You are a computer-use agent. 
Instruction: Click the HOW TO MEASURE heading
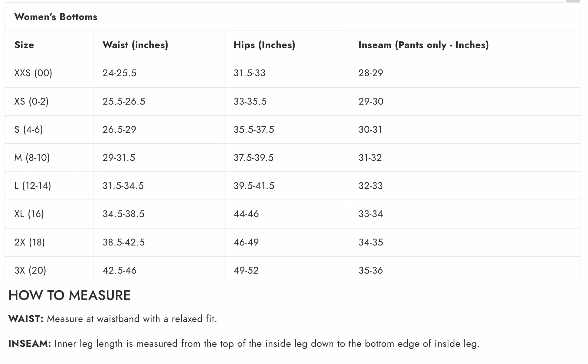[70, 295]
